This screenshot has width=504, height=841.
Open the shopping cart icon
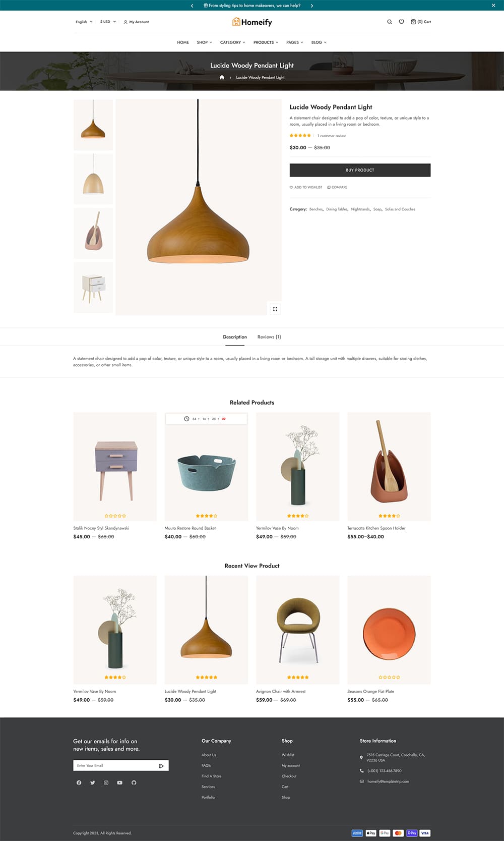tap(413, 22)
